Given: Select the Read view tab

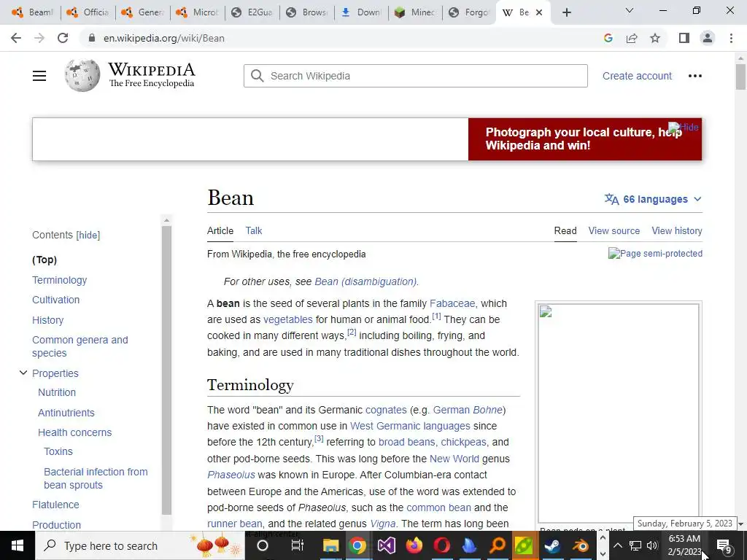Looking at the screenshot, I should 565,231.
